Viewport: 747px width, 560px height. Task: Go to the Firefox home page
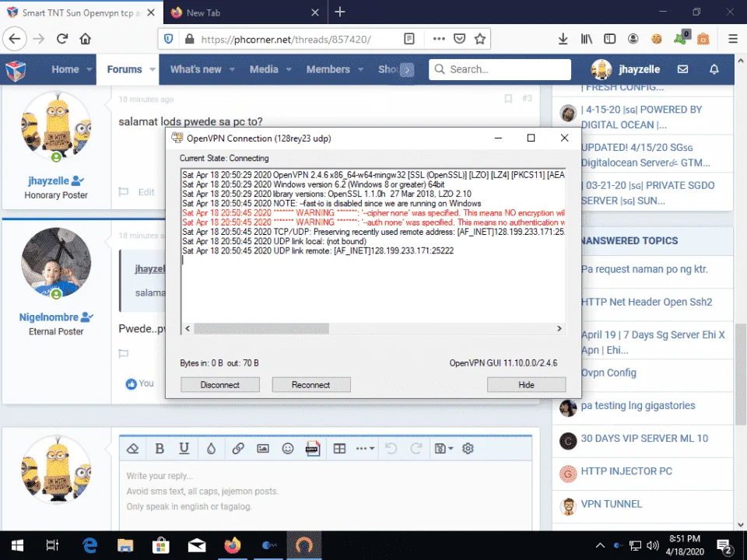86,39
